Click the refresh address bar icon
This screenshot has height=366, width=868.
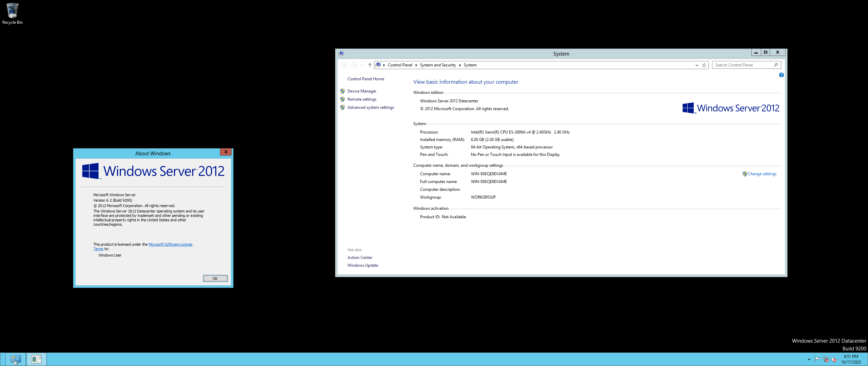tap(704, 65)
